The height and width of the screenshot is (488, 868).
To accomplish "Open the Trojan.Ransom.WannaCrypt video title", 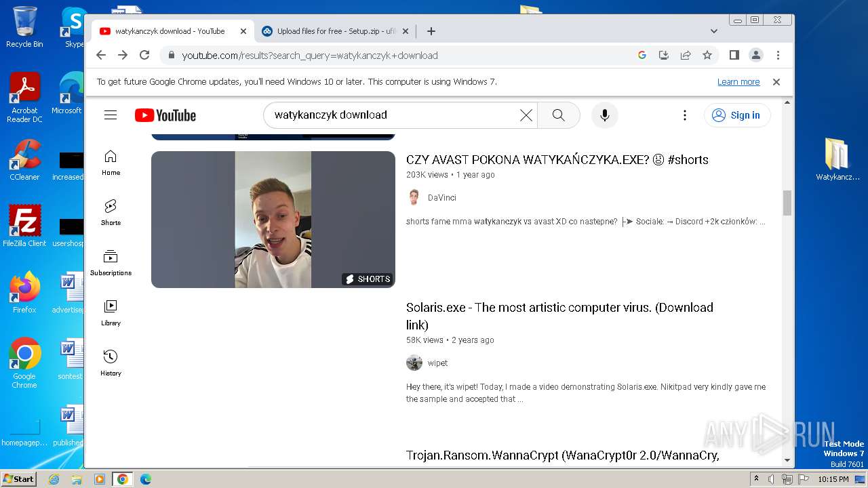I will pyautogui.click(x=563, y=455).
